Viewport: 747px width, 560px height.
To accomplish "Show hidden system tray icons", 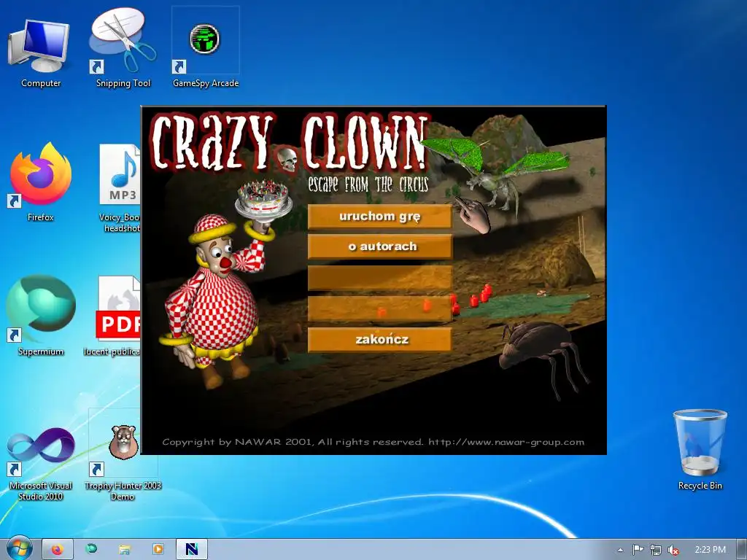I will (x=620, y=550).
